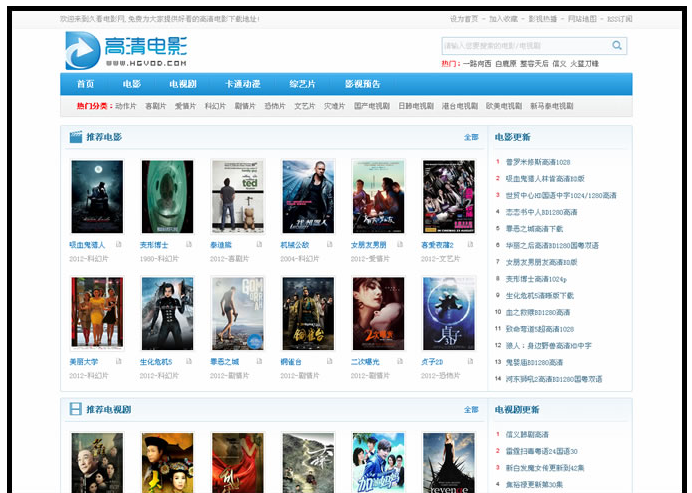
Task: Click the small icon beside 吸血鬼猎人
Action: (119, 244)
